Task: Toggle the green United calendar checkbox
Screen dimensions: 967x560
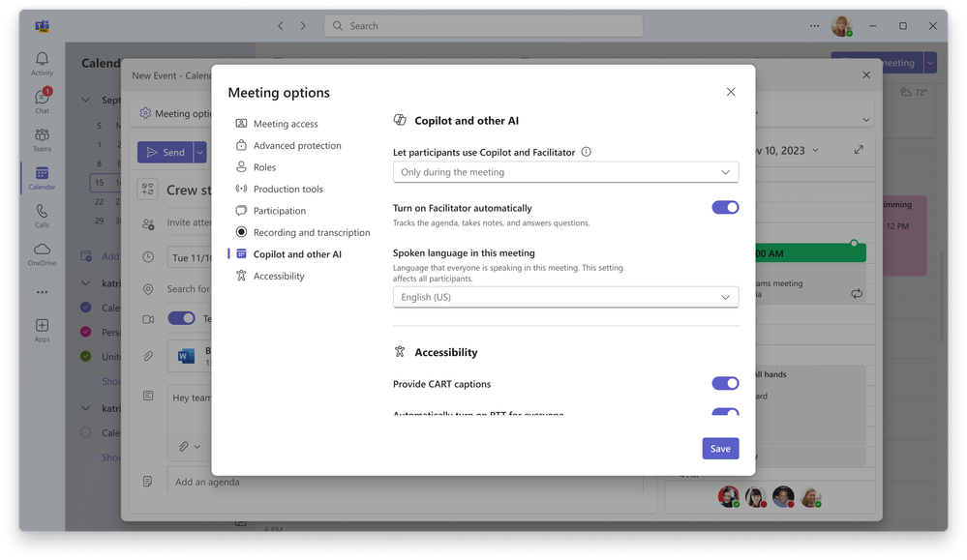Action: click(86, 356)
